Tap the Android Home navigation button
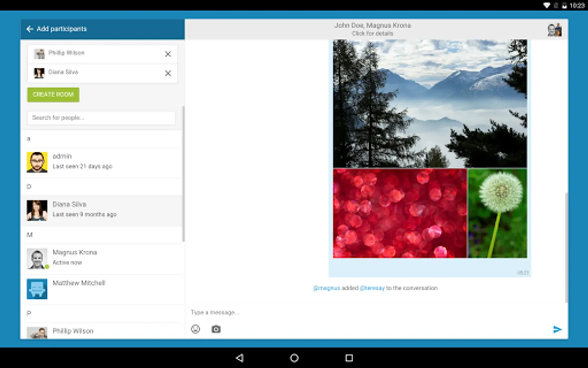588x368 pixels. click(294, 358)
